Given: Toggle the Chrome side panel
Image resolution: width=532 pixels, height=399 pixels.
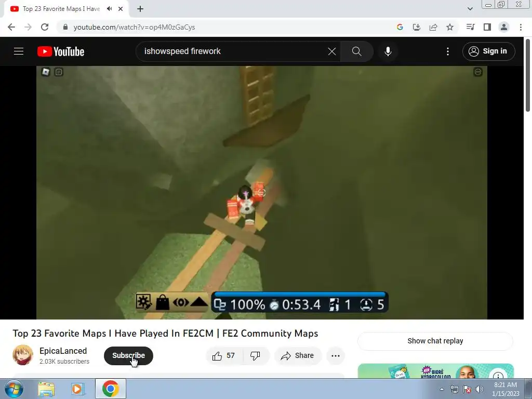Looking at the screenshot, I should 487,27.
